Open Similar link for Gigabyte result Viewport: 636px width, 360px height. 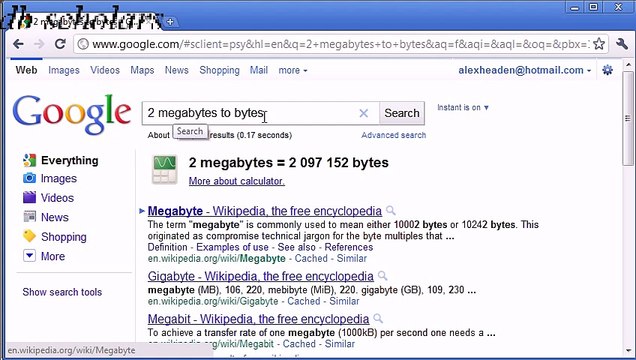pos(344,301)
